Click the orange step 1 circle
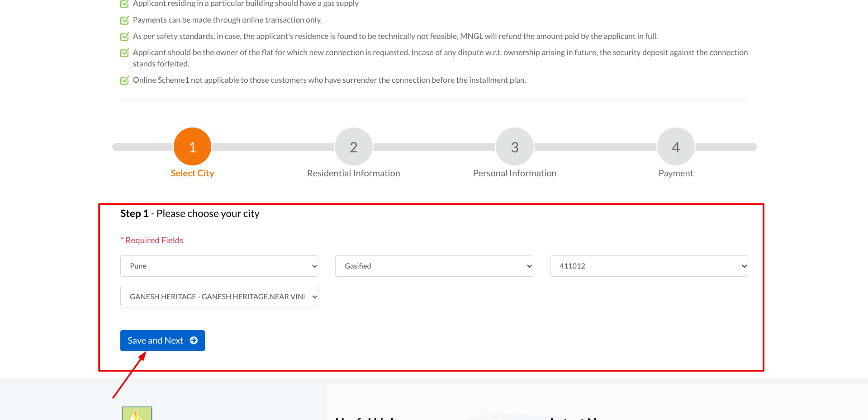The height and width of the screenshot is (420, 868). (x=192, y=146)
